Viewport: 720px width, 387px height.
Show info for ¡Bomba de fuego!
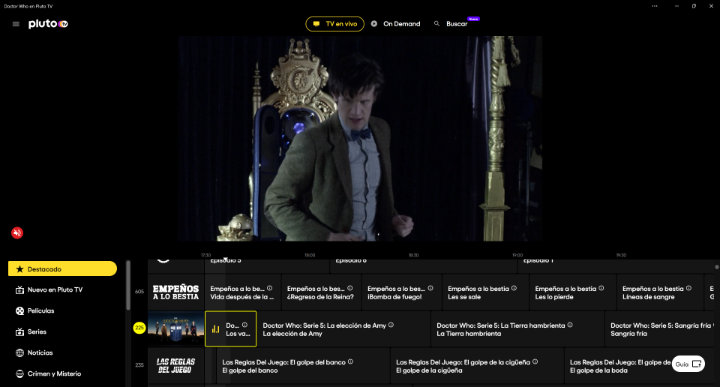pyautogui.click(x=430, y=288)
